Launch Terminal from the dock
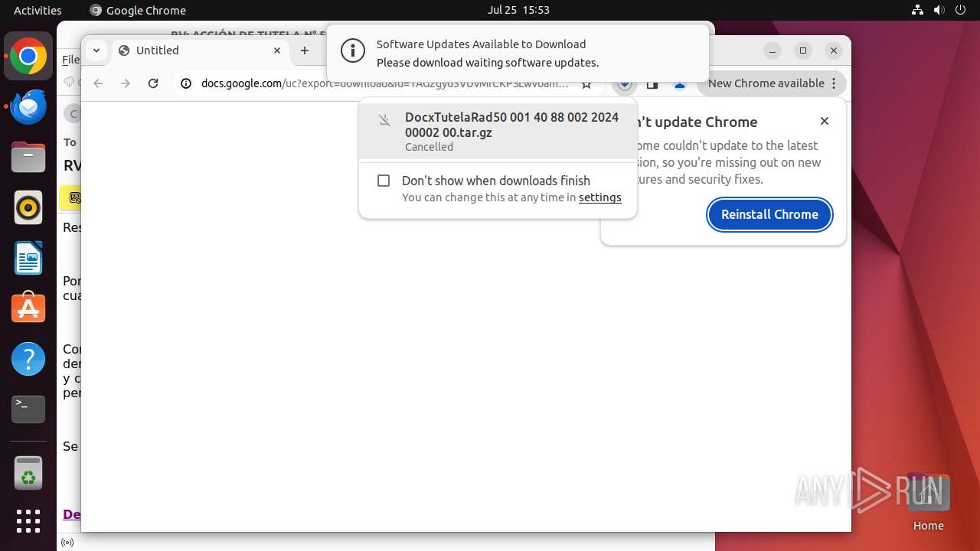 click(28, 409)
